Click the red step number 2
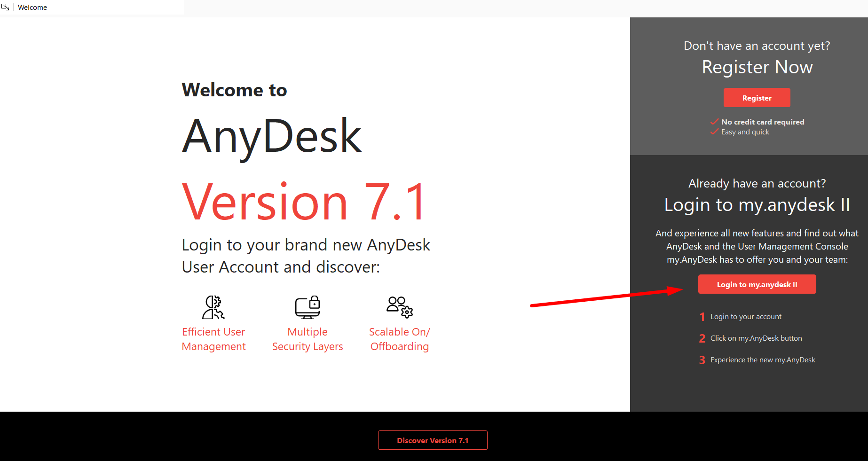This screenshot has height=461, width=868. (702, 338)
